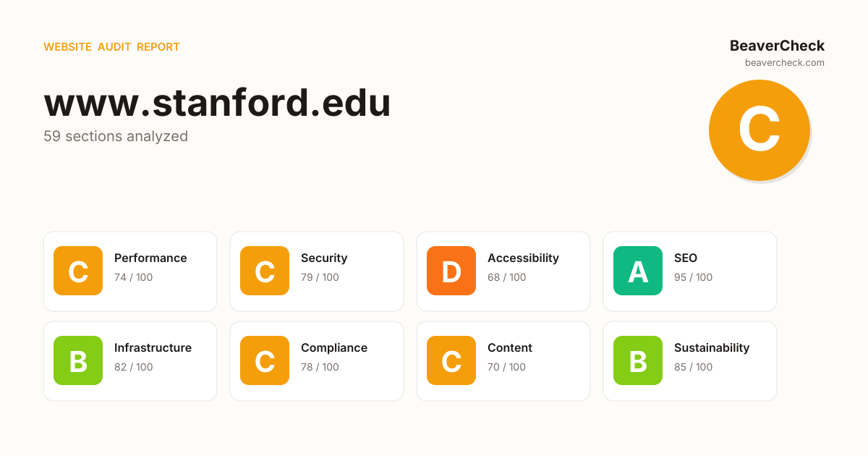Open the beavercheck.com link
Screen dimensions: 868x456
785,63
